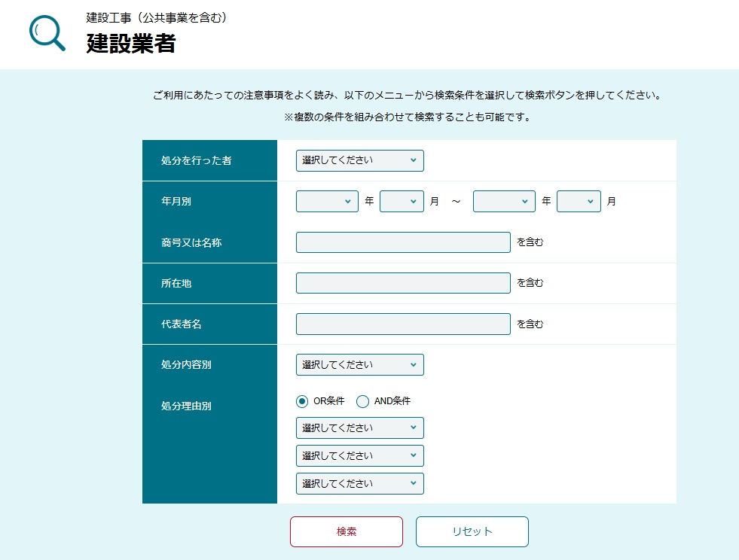Screen dimensions: 739x560
Task: Open the starting year dropdown in 年月別
Action: [x=326, y=201]
